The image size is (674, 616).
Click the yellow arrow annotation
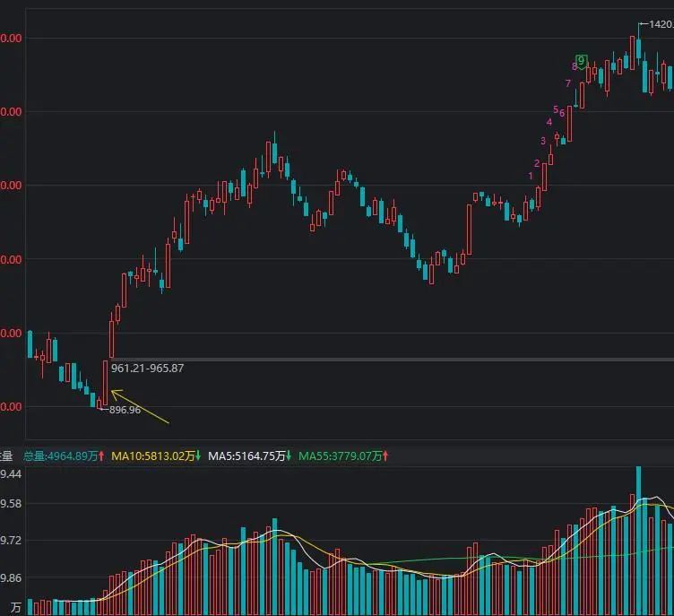[139, 407]
